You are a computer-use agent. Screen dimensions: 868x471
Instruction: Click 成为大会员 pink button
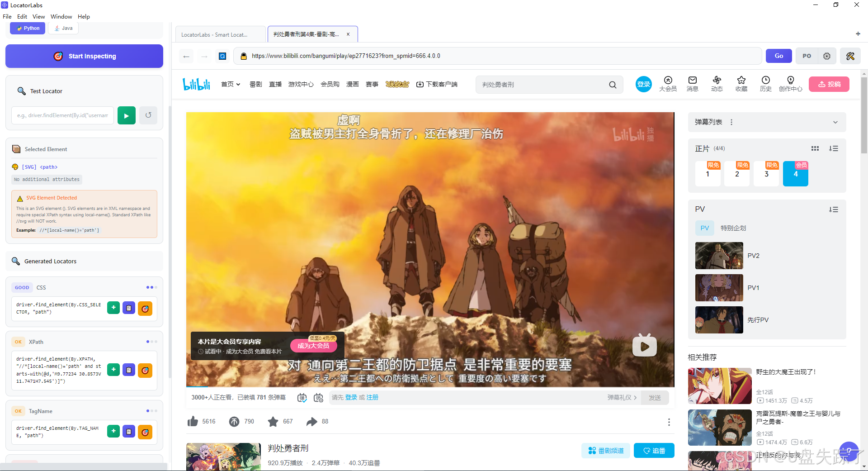click(313, 346)
